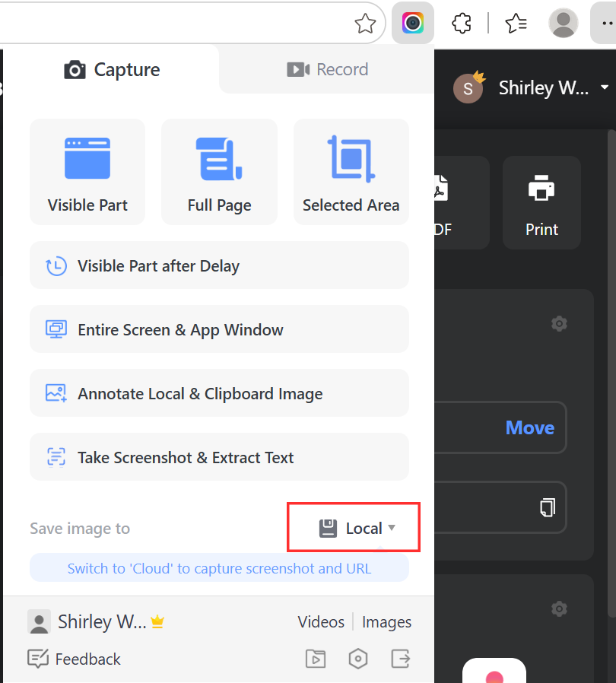Open the browser Extensions puzzle icon
Viewport: 616px width, 683px height.
point(462,23)
